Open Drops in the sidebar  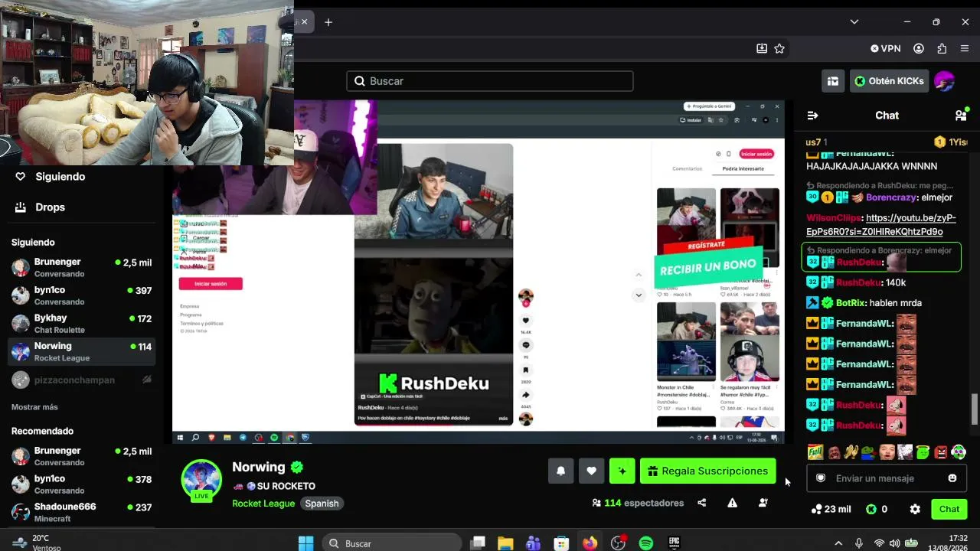[40, 207]
